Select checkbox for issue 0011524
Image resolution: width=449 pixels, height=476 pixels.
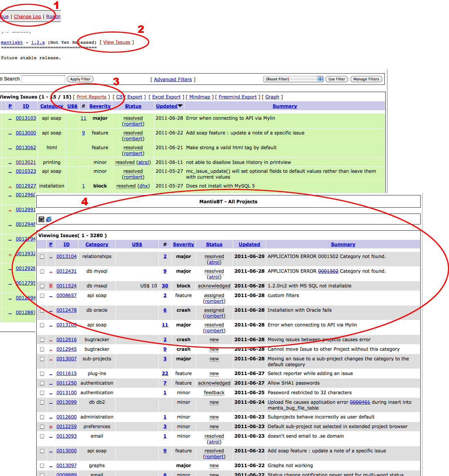pyautogui.click(x=42, y=286)
